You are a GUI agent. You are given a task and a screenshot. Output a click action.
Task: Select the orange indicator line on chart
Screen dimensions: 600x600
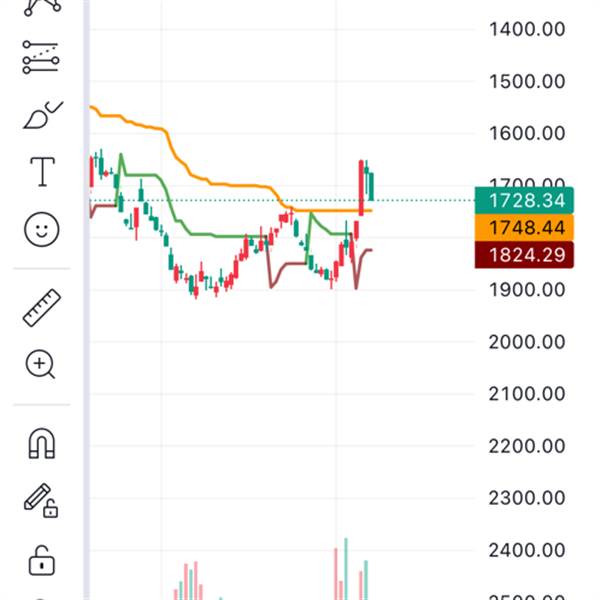(230, 185)
